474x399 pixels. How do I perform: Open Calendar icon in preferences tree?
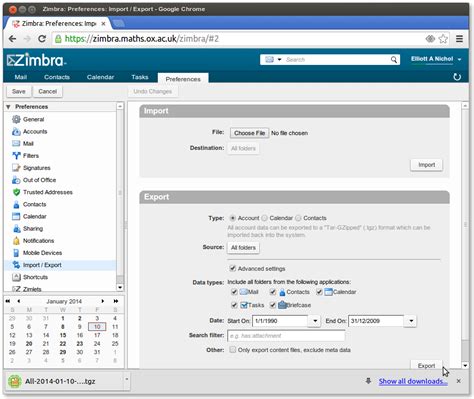16,216
